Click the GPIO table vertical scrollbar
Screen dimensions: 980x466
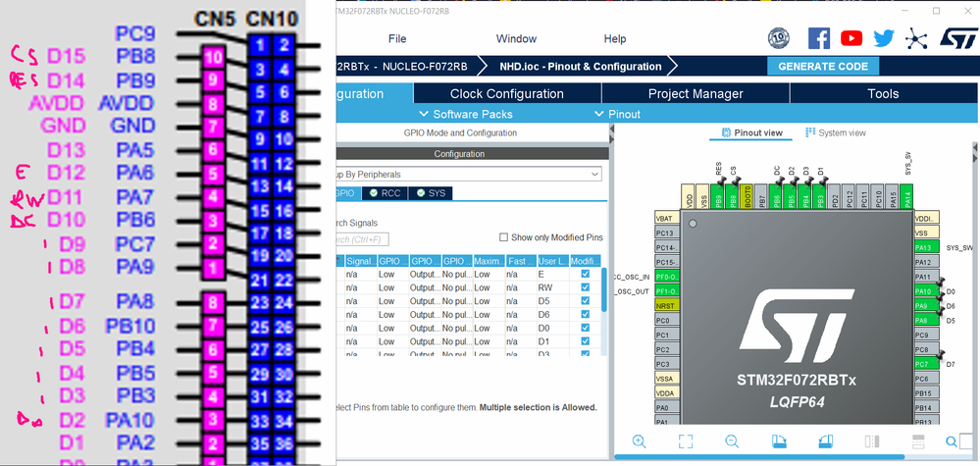[603, 289]
